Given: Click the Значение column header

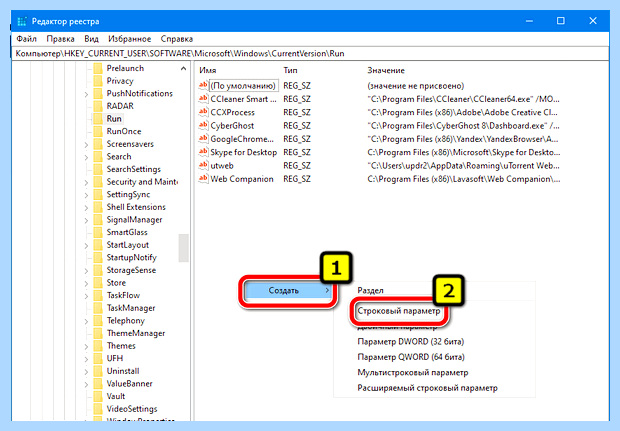Looking at the screenshot, I should 386,70.
